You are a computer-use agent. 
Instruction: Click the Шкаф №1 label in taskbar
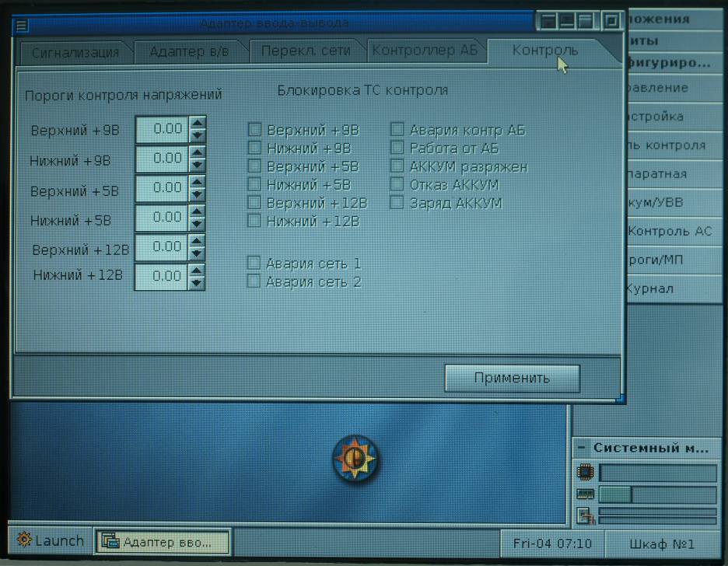(662, 543)
